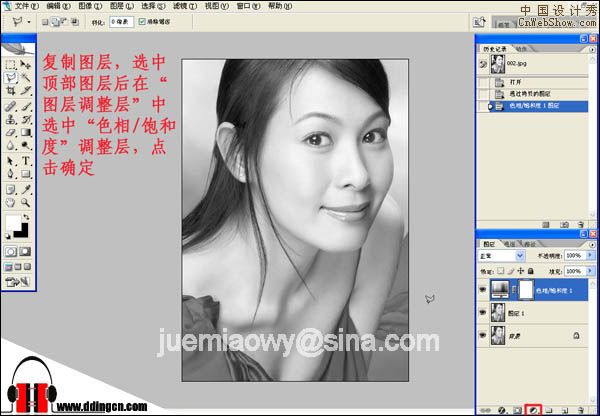Screen dimensions: 600x416
Task: Hide the 色相/饱和度 1 adjustment layer
Action: (483, 290)
